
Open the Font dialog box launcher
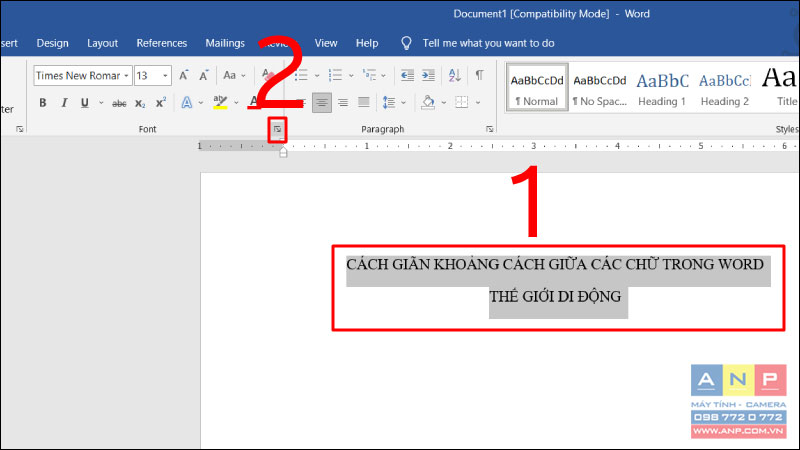coord(278,130)
